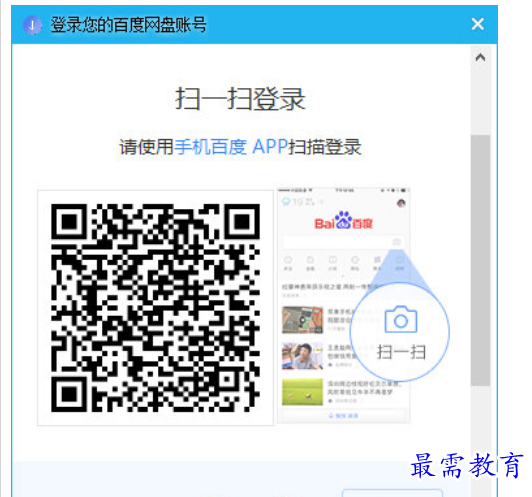The height and width of the screenshot is (497, 532).
Task: Click the vertical scrollbar thumb
Action: point(480,260)
